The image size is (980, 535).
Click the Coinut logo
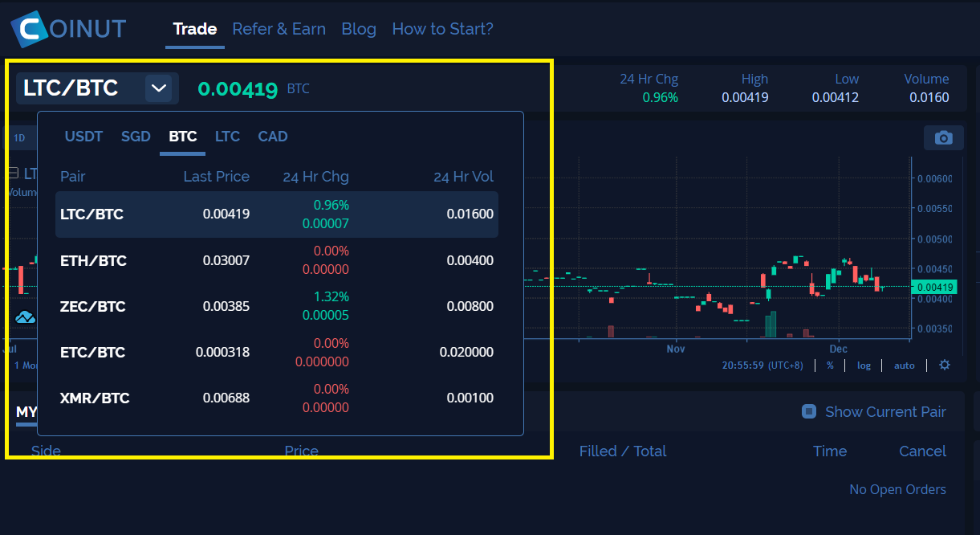[68, 29]
